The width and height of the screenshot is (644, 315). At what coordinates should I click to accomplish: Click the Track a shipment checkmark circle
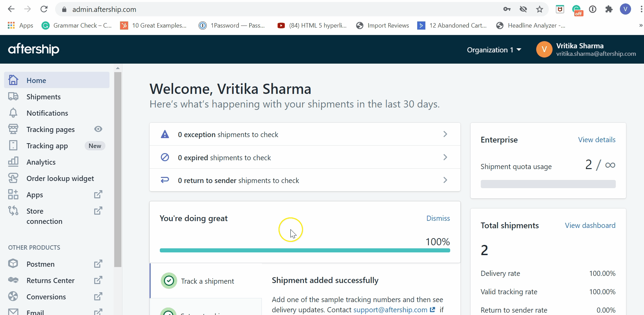pos(169,281)
